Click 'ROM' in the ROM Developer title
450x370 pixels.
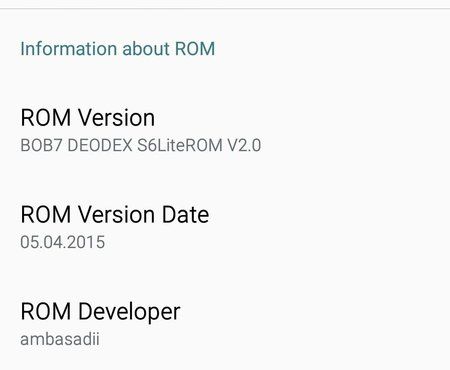click(46, 311)
